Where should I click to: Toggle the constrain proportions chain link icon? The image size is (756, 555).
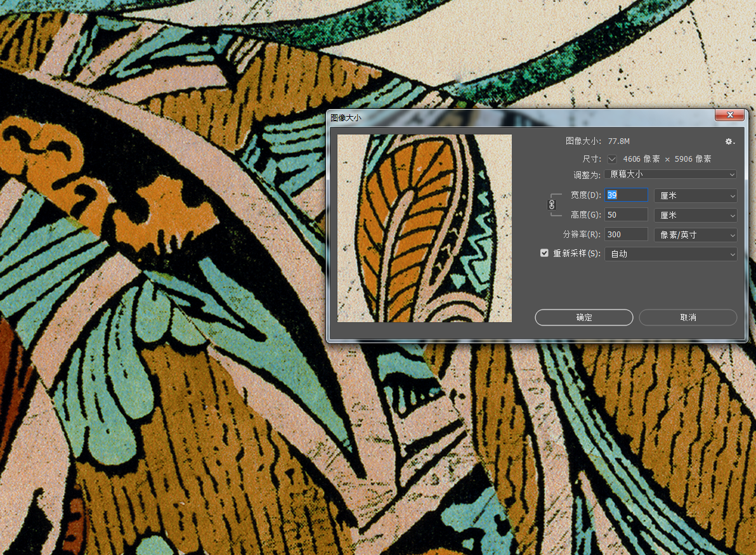[x=552, y=205]
